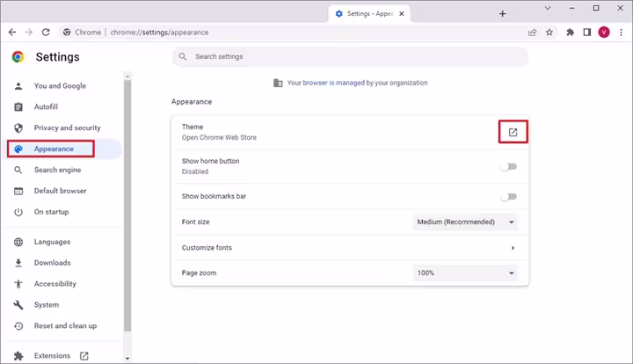Go to Search engine settings
The height and width of the screenshot is (364, 633).
(x=57, y=170)
